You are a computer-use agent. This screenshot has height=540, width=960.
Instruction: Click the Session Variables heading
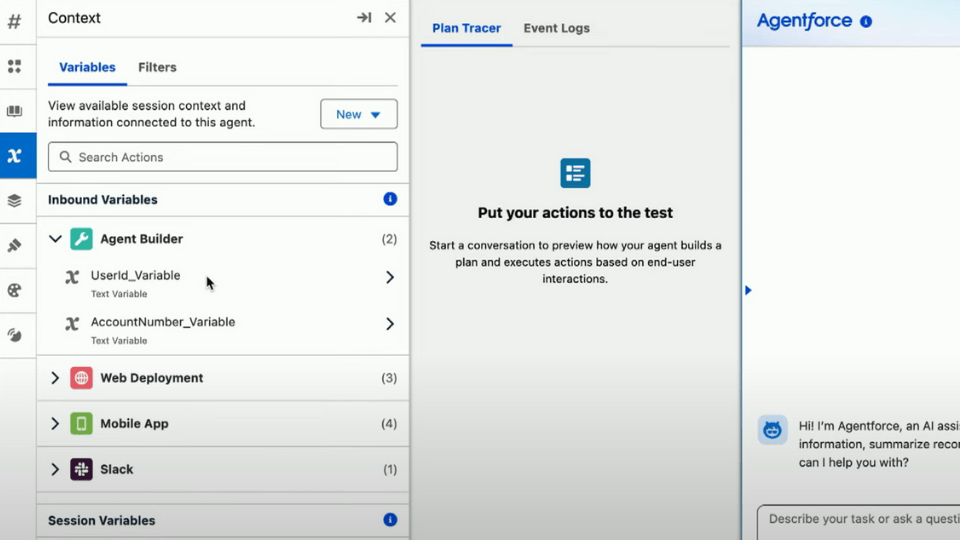[102, 520]
